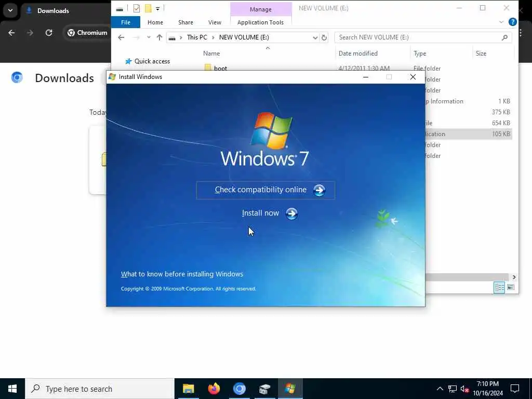Image resolution: width=532 pixels, height=399 pixels.
Task: Open File Explorer from taskbar
Action: point(188,389)
